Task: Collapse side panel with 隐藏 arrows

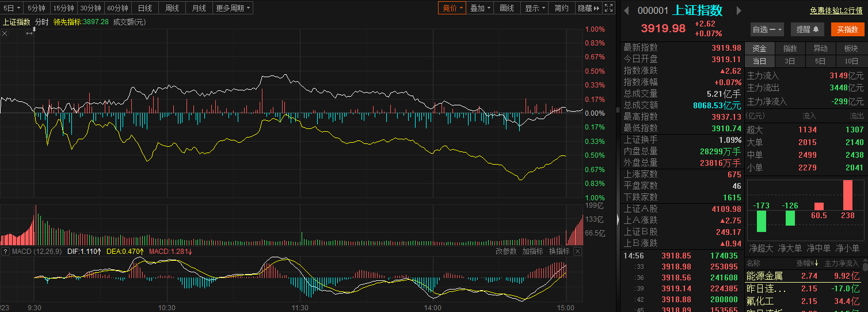Action: (588, 8)
